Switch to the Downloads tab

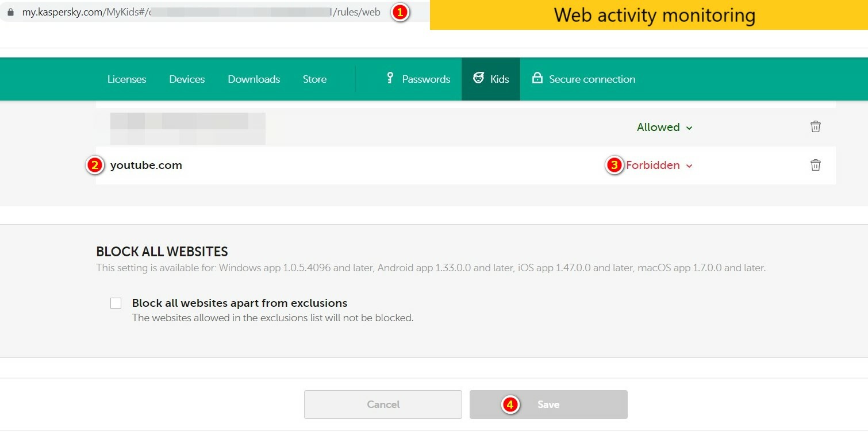[x=254, y=79]
